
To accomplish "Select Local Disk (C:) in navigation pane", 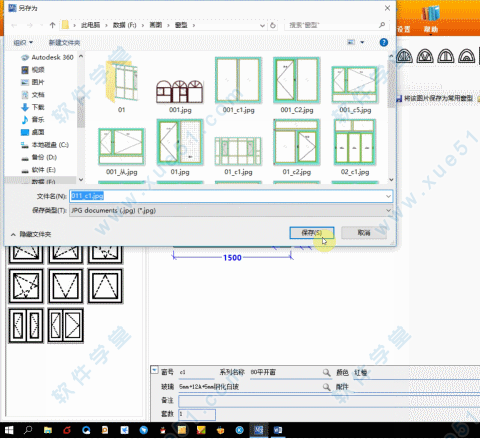I will pyautogui.click(x=45, y=145).
